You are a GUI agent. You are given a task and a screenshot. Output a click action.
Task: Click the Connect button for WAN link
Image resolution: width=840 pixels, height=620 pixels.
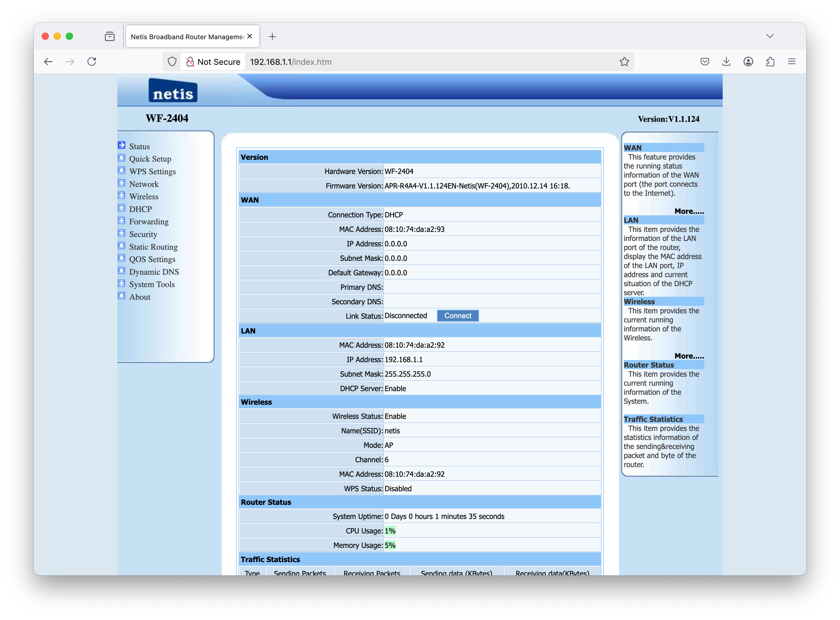457,316
